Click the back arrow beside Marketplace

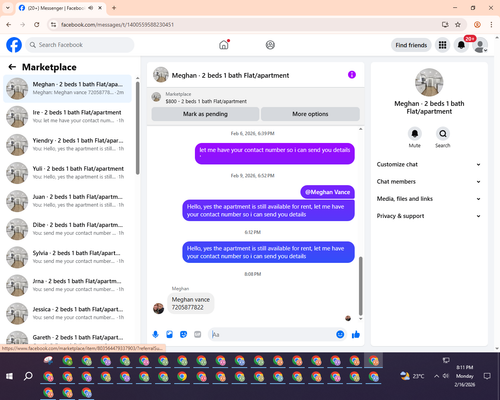click(12, 67)
